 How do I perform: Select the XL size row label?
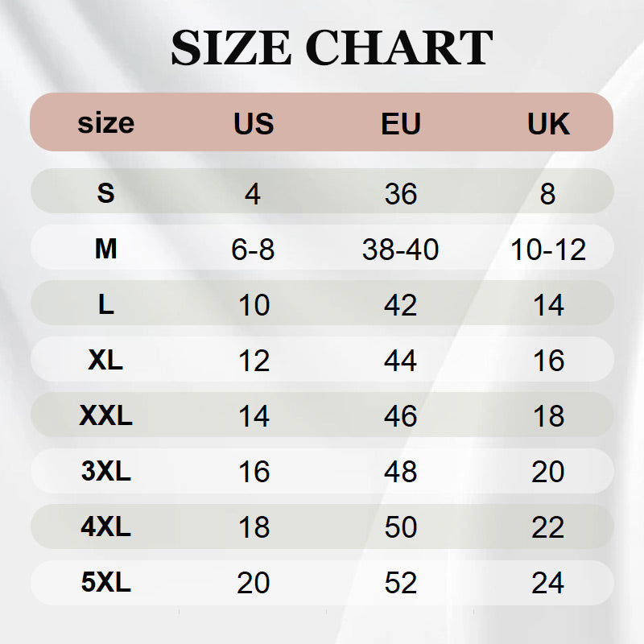tap(105, 360)
